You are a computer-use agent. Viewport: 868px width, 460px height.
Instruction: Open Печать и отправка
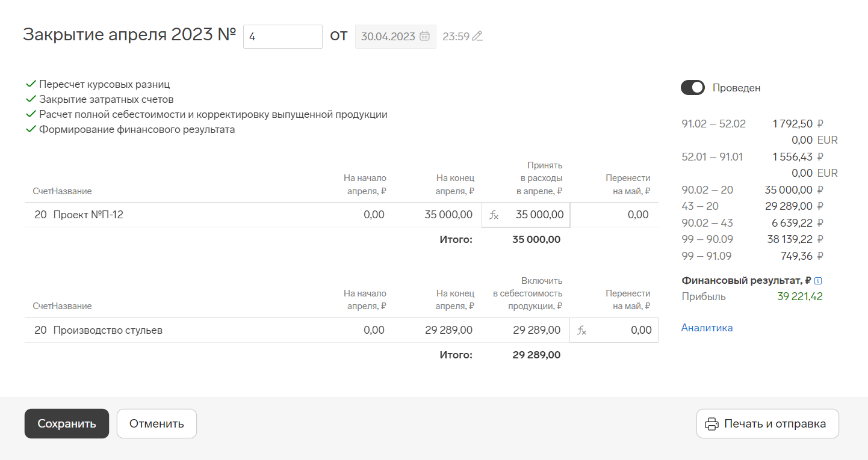[767, 424]
